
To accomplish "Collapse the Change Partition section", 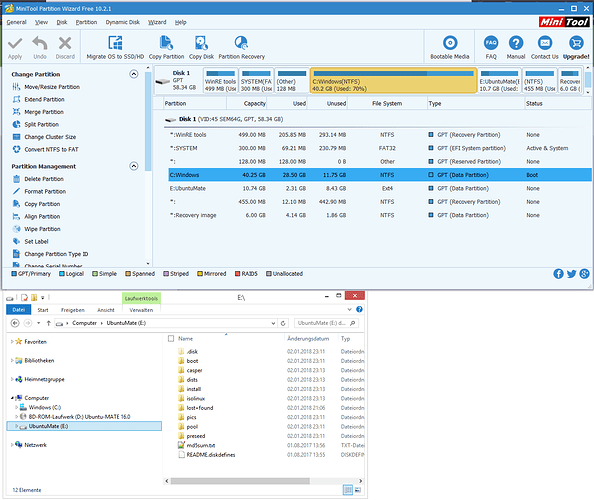I will tap(134, 74).
